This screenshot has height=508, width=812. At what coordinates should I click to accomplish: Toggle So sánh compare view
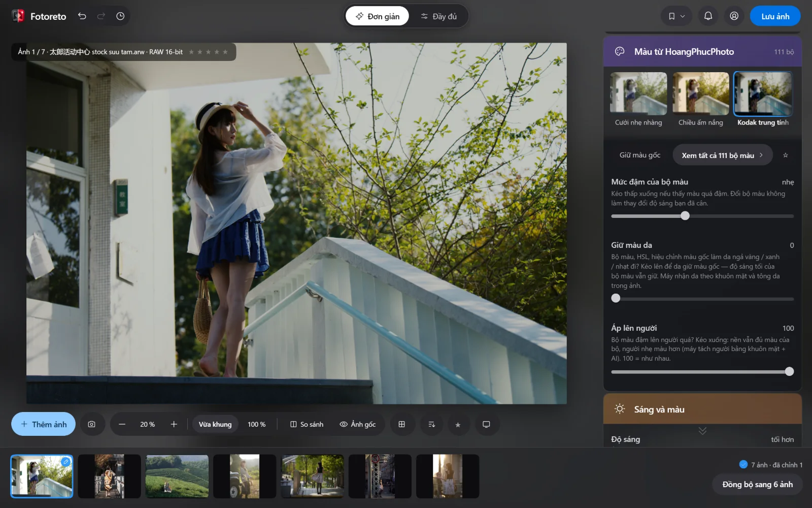tap(307, 424)
